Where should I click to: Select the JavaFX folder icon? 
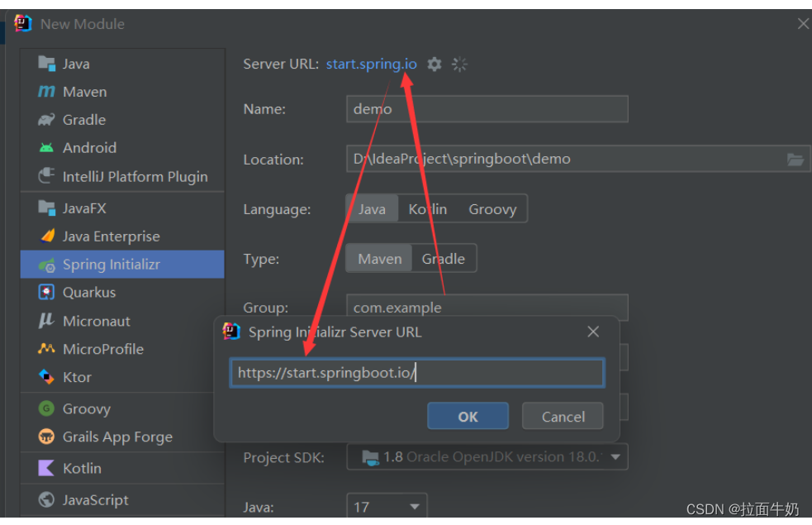click(x=46, y=208)
